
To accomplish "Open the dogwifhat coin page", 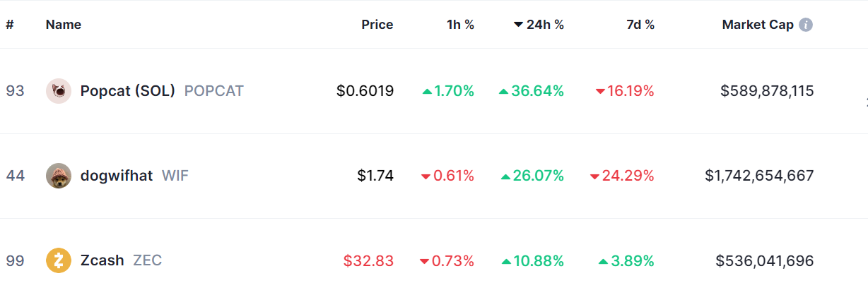I will pos(117,176).
